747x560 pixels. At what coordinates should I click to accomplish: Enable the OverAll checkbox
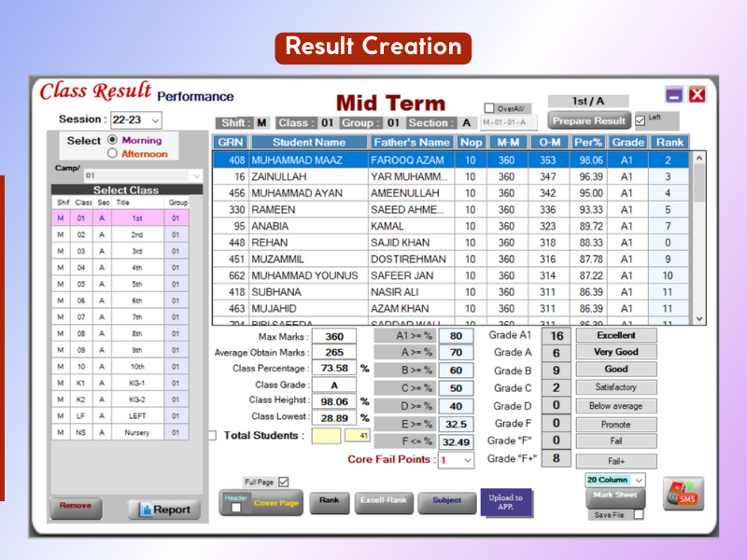(489, 108)
